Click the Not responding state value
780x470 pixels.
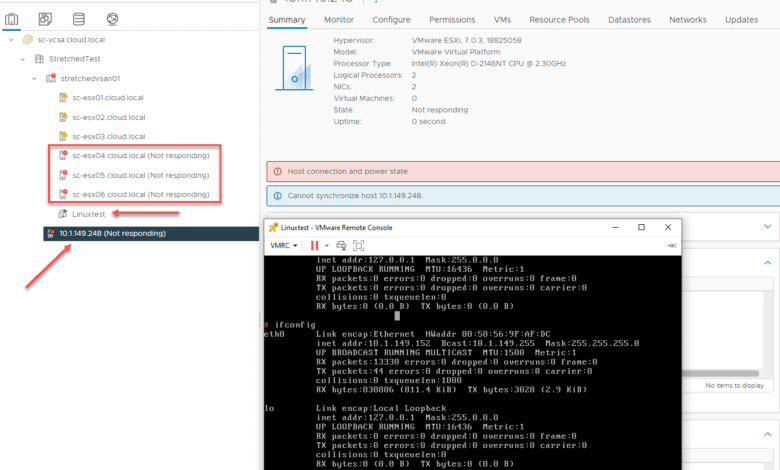pos(440,110)
